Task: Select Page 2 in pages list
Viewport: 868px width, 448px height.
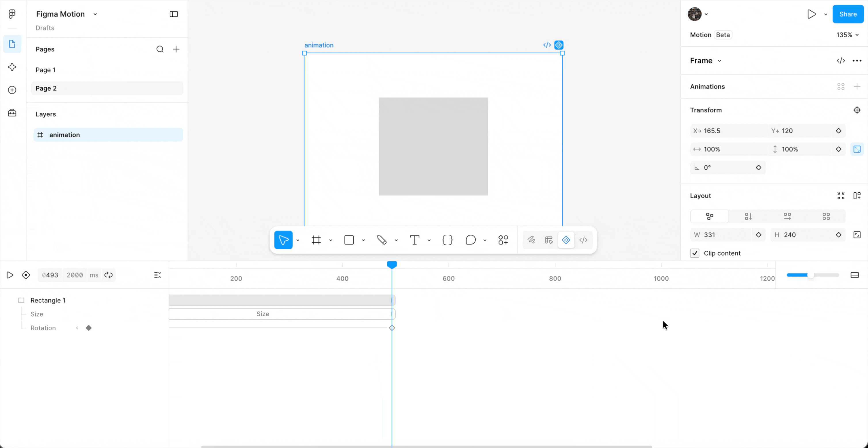Action: pyautogui.click(x=107, y=88)
